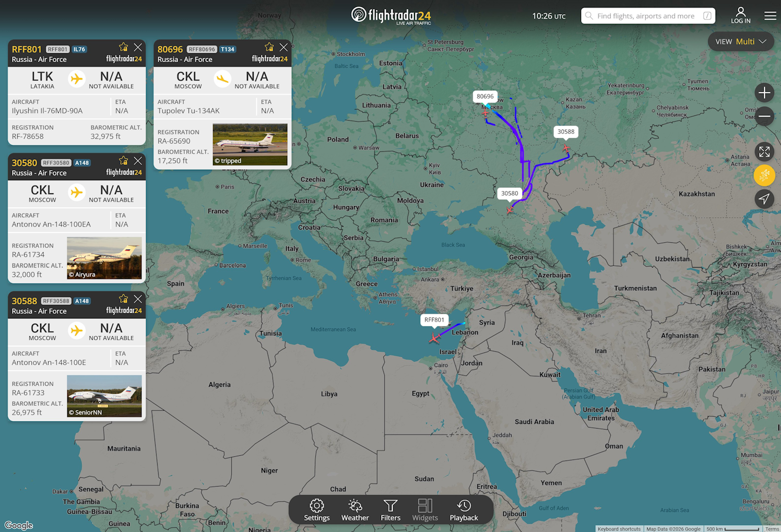
Task: Zoom out on the map
Action: 764,116
